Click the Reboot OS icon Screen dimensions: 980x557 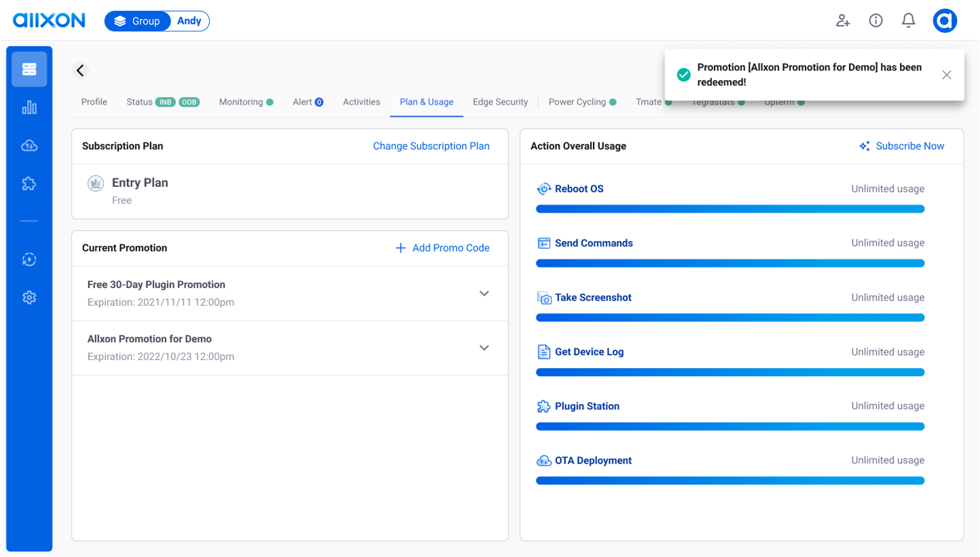pyautogui.click(x=544, y=189)
